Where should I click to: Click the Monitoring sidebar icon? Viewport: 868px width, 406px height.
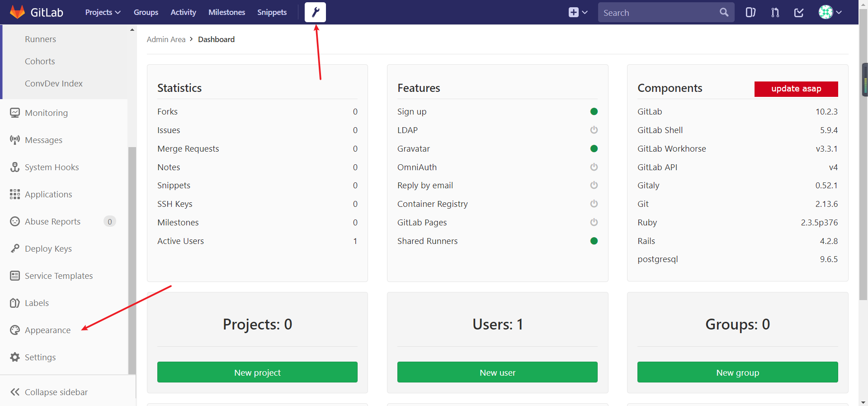coord(15,113)
